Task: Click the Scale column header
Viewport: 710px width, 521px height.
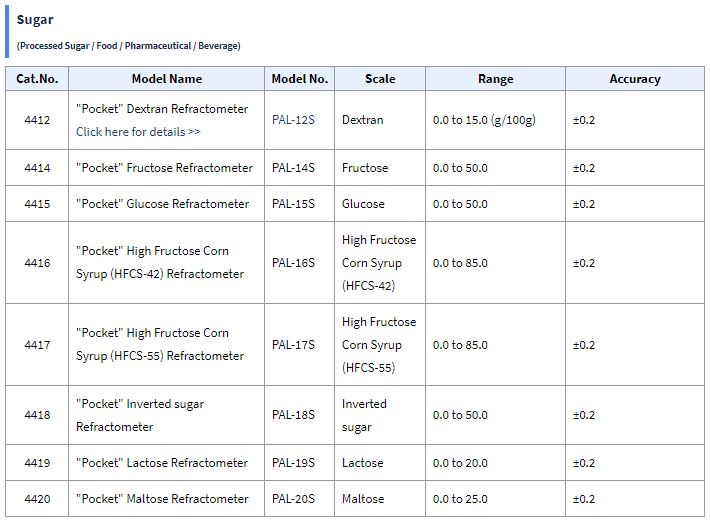Action: tap(380, 79)
